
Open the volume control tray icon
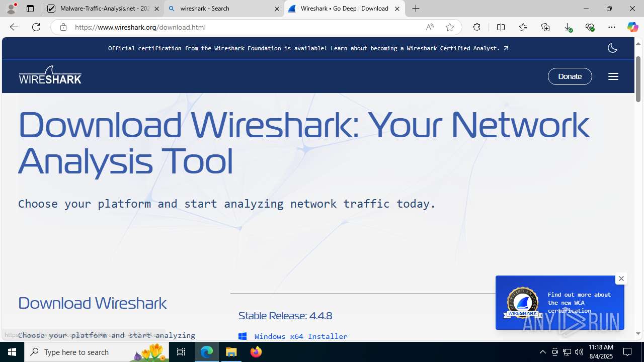(x=579, y=352)
